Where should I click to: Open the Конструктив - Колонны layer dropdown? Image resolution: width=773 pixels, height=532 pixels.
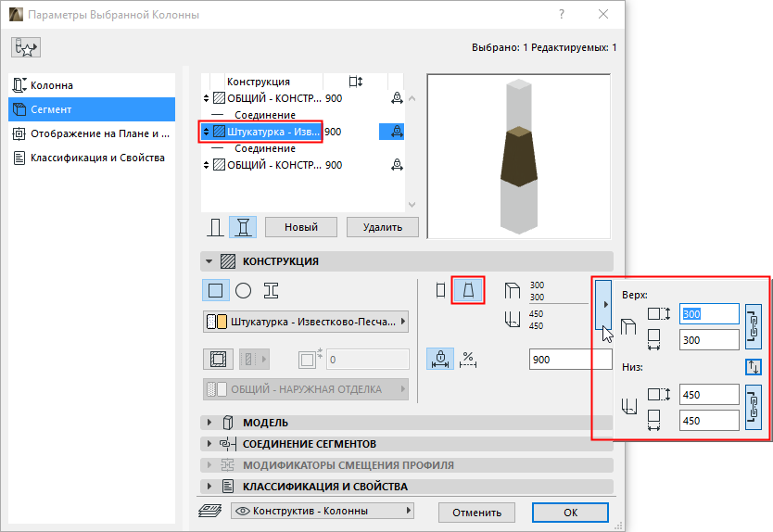323,511
